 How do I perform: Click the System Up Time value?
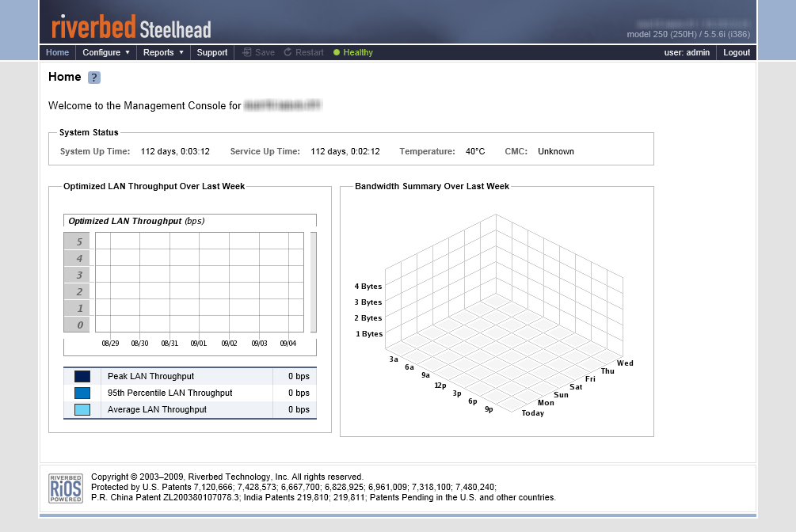(x=175, y=151)
